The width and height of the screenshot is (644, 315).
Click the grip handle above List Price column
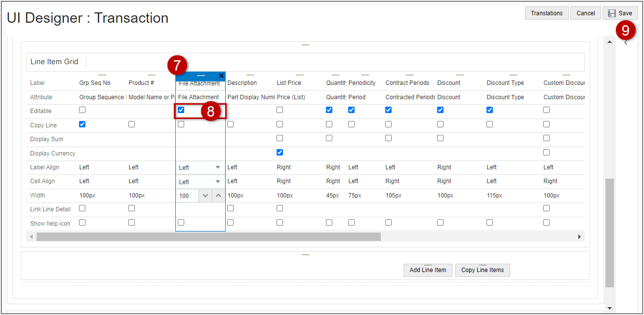click(300, 75)
